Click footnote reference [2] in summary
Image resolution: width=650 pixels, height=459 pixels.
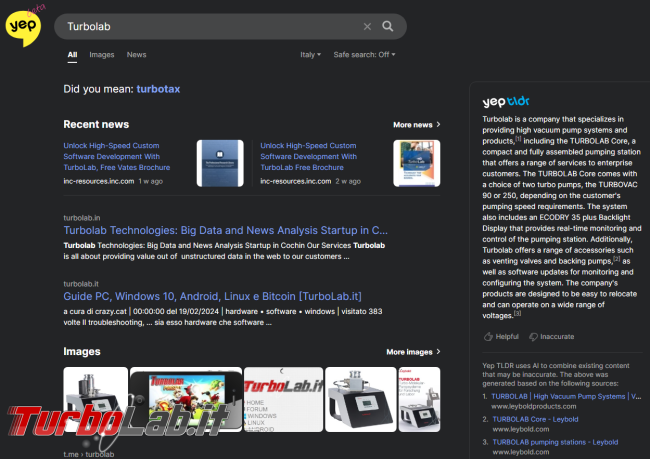coord(617,259)
